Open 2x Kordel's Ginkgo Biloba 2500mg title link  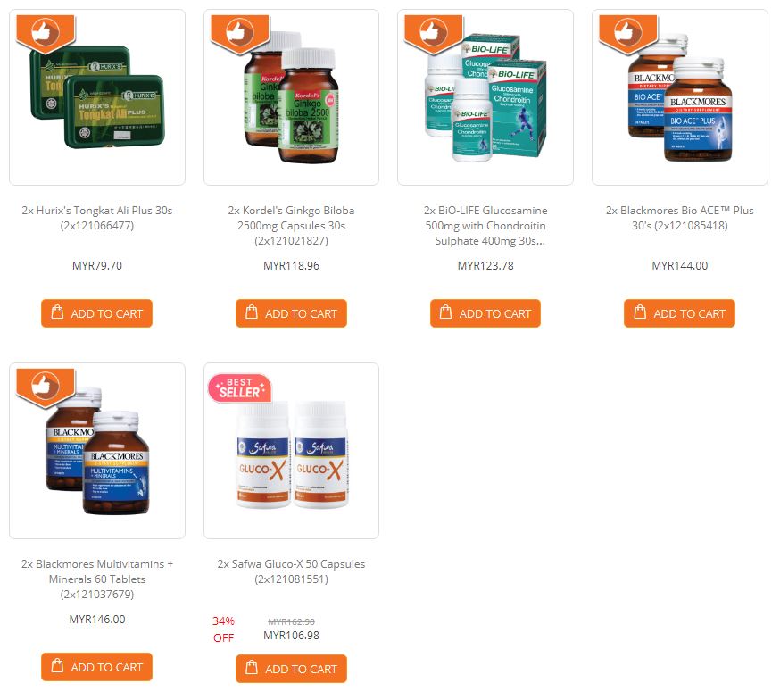[x=291, y=225]
